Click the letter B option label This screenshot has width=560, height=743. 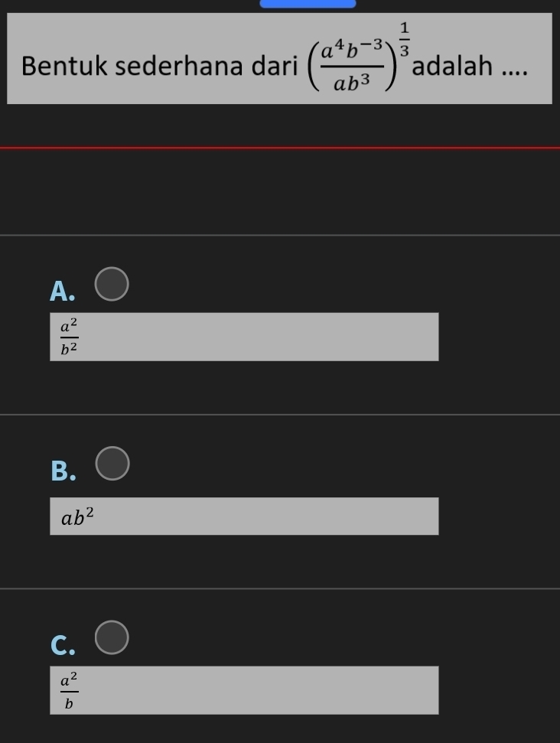[x=63, y=471]
